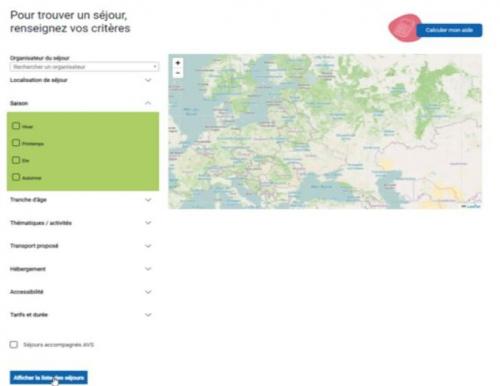
Task: Enable Séjours accompagnés AVS checkbox
Action: [14, 344]
